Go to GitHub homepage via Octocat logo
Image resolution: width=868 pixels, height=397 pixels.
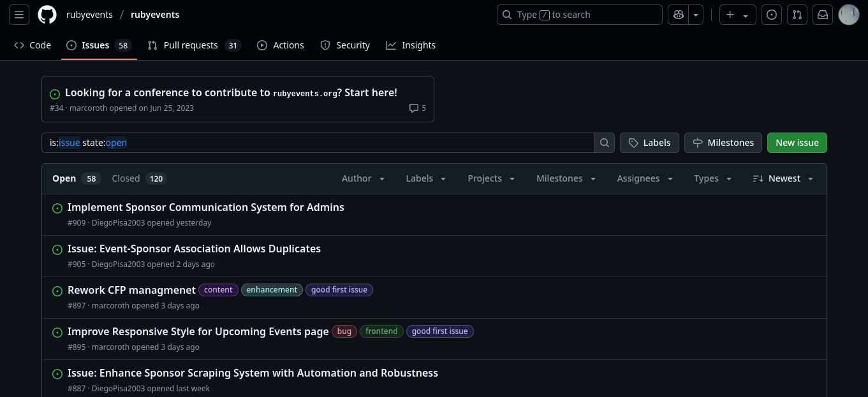(47, 15)
